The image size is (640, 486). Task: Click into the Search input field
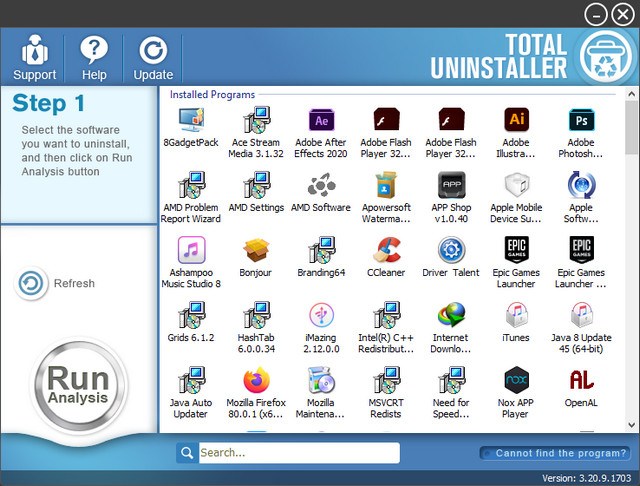298,453
